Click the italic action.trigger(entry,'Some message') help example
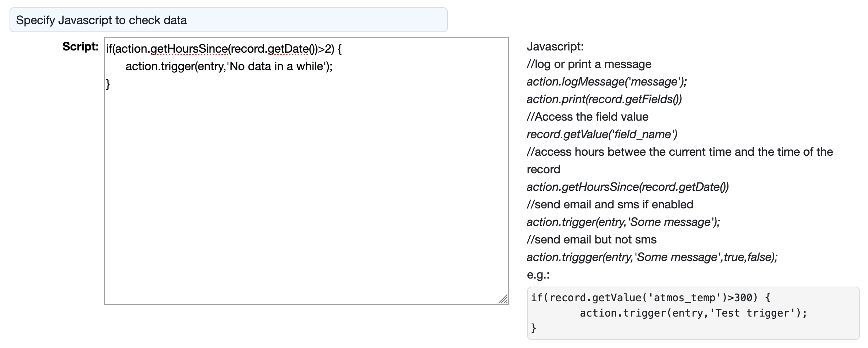Viewport: 868px width, 348px height. pos(623,222)
